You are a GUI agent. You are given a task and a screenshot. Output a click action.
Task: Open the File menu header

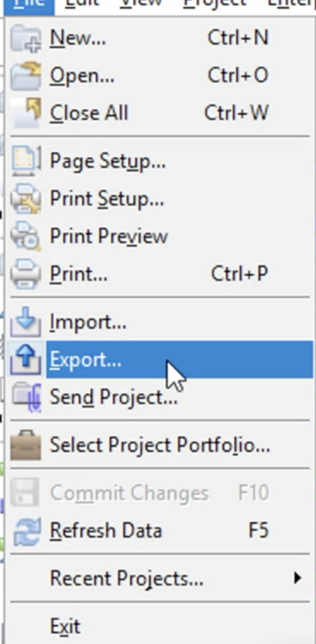pos(29,6)
